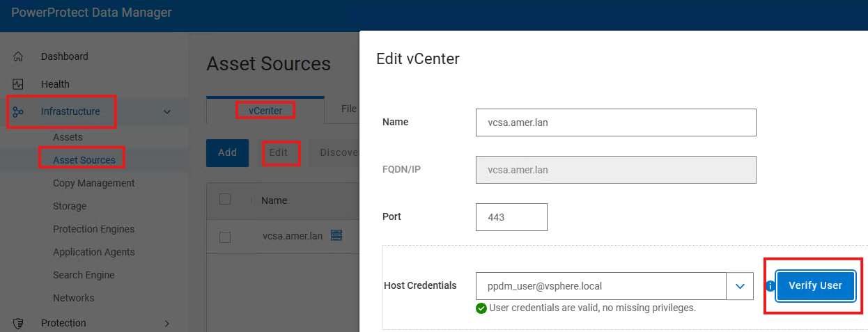The height and width of the screenshot is (332, 868).
Task: Click the vCenter server icon next to vcsa.amer.lan
Action: coord(336,236)
